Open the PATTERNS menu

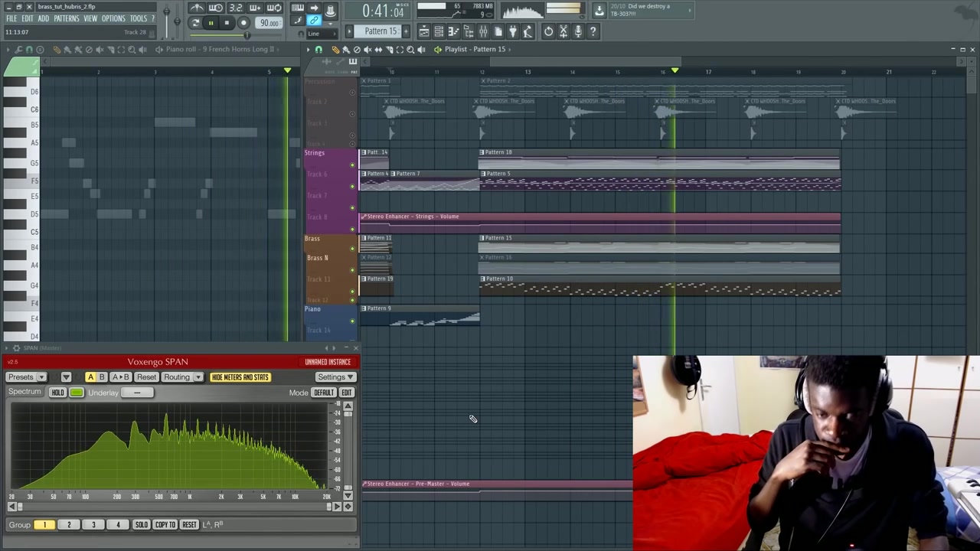click(x=66, y=18)
